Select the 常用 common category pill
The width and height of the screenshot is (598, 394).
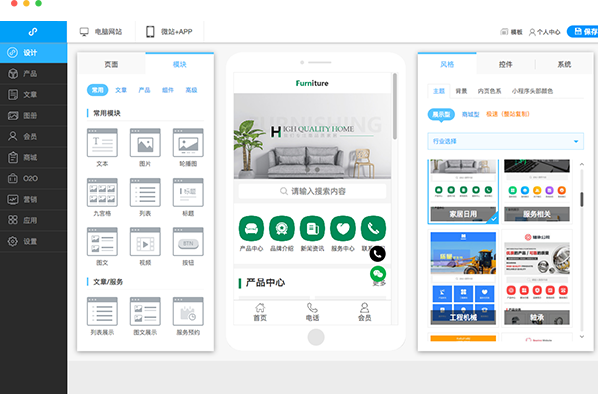pyautogui.click(x=98, y=90)
